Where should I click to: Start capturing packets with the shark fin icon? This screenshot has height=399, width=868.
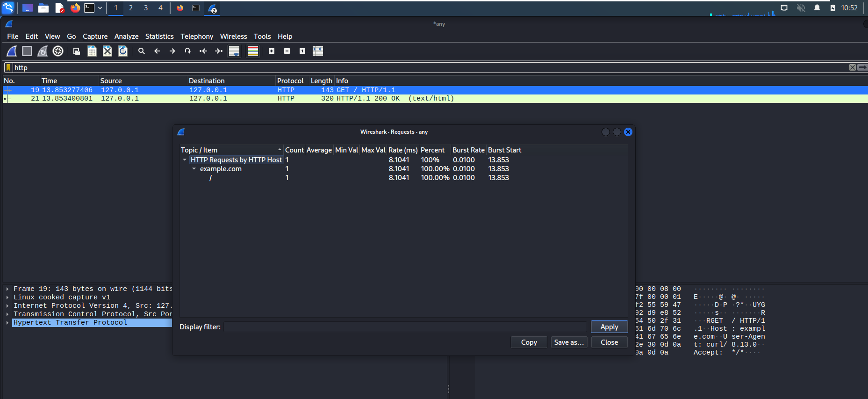point(12,51)
